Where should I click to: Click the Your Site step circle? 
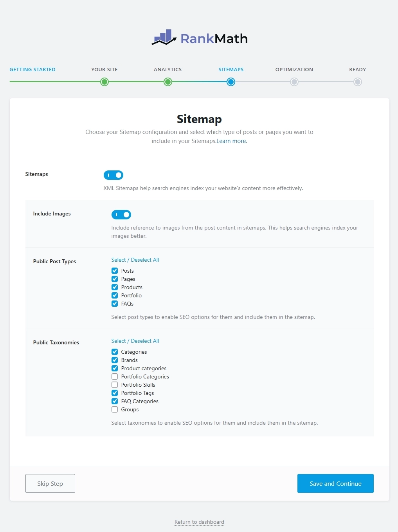click(x=104, y=82)
